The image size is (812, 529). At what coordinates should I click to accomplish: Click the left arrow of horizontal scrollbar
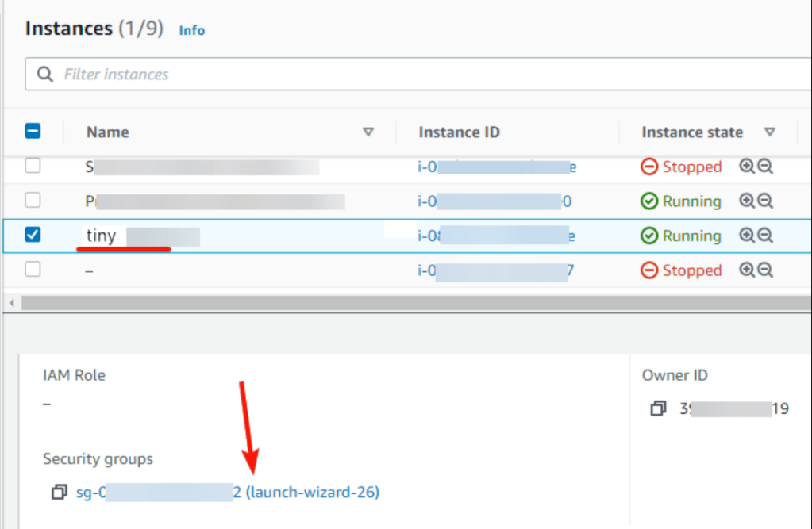coord(11,304)
